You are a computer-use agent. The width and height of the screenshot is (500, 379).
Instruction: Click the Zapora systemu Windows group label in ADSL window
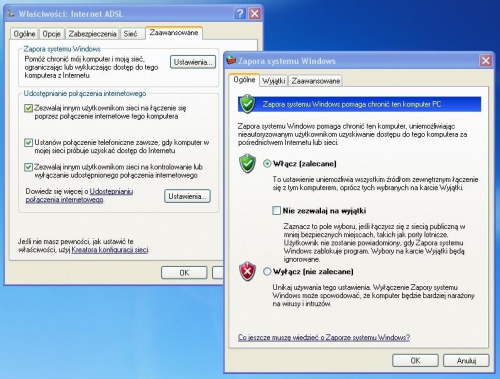tap(62, 49)
